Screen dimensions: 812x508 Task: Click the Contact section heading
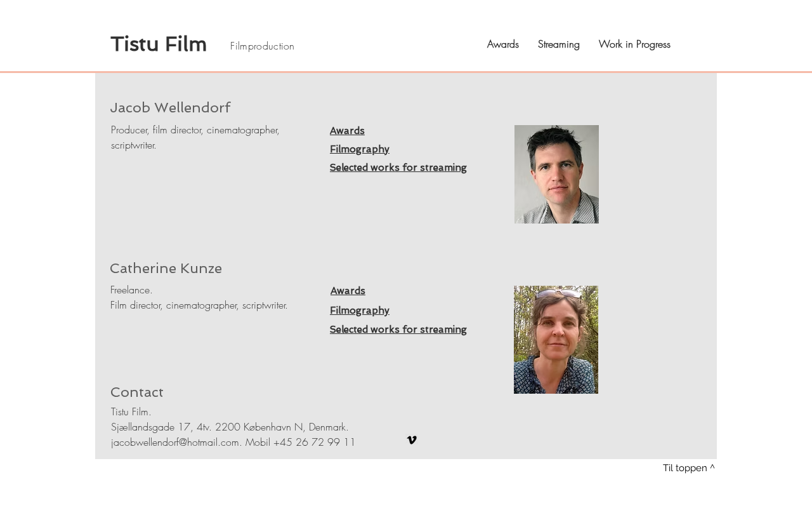pos(137,392)
